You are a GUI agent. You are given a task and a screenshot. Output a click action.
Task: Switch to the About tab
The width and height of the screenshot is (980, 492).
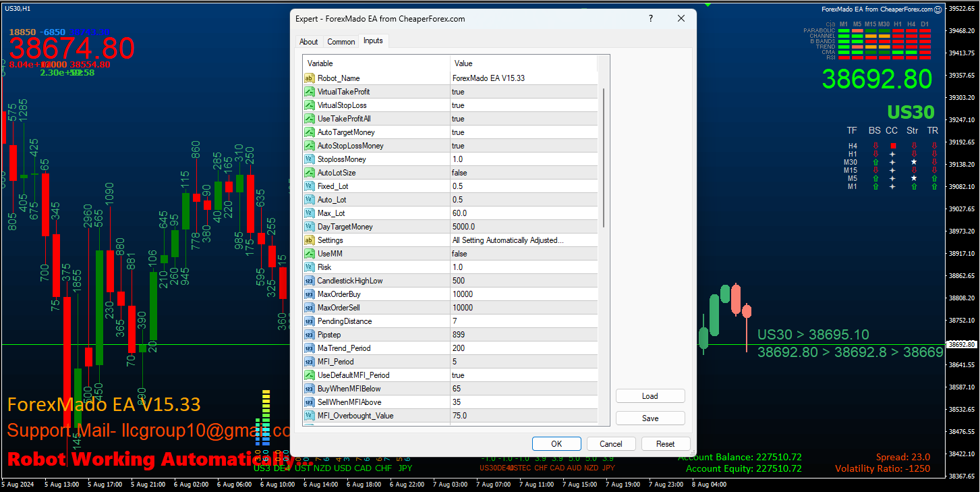[x=309, y=42]
